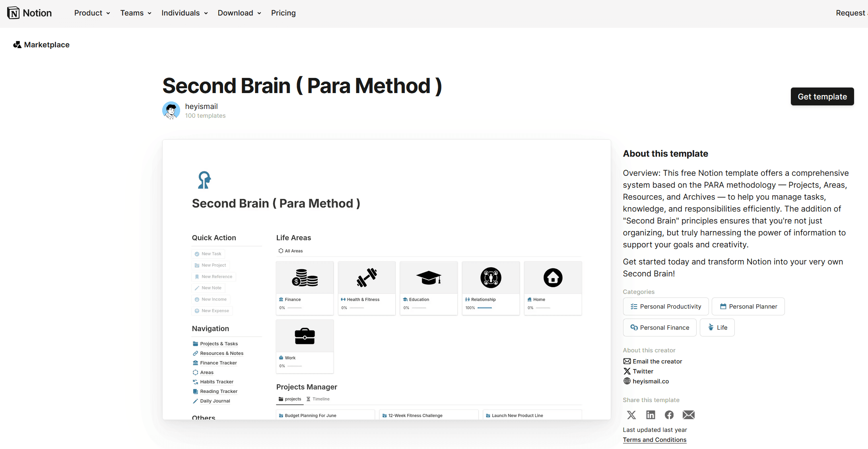Screen dimensions: 868x449
Task: Click the New Project quick action
Action: (x=210, y=265)
